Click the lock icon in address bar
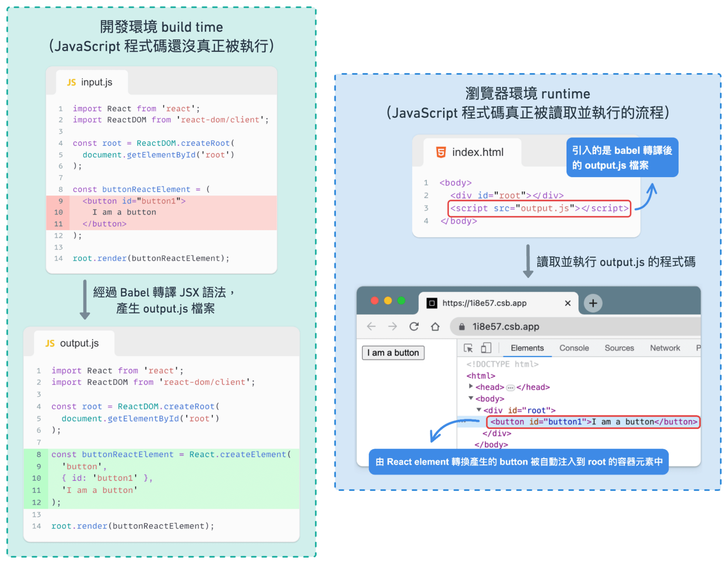728x564 pixels. click(x=462, y=327)
